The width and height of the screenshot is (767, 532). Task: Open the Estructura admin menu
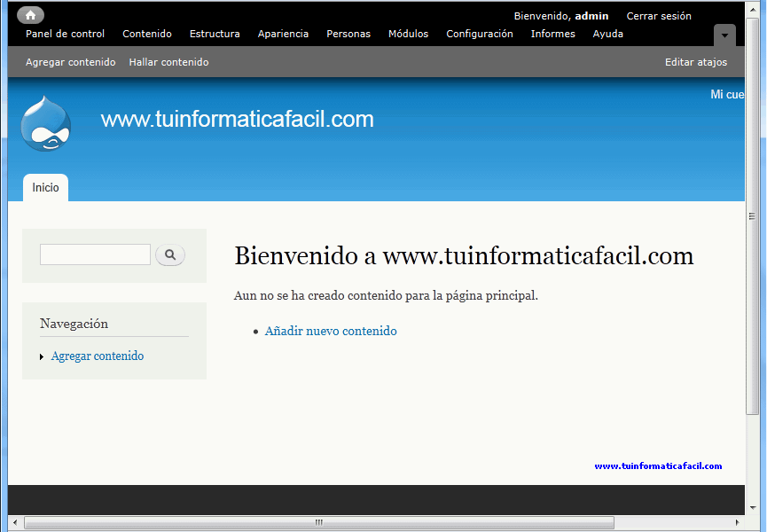215,34
